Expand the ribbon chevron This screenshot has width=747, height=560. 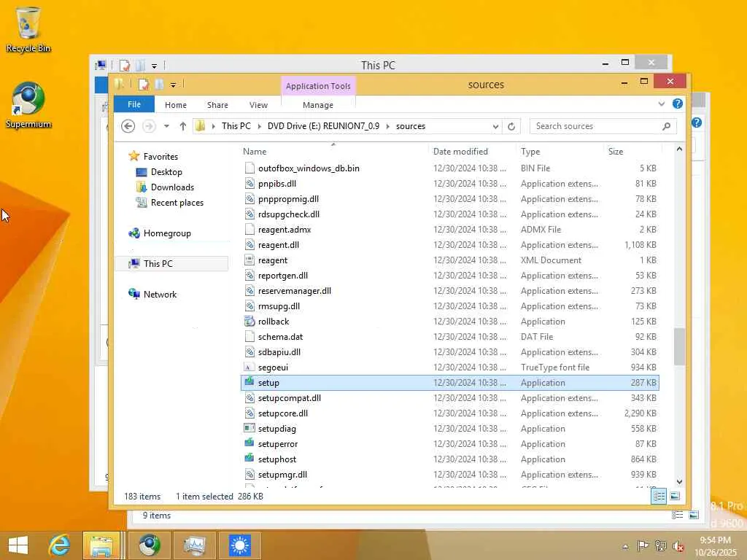coord(661,104)
